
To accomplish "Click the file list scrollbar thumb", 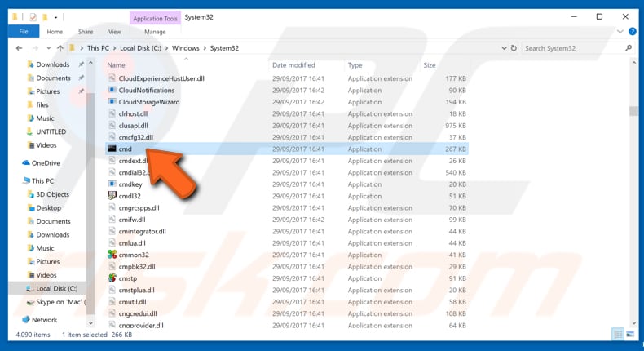I will (633, 111).
